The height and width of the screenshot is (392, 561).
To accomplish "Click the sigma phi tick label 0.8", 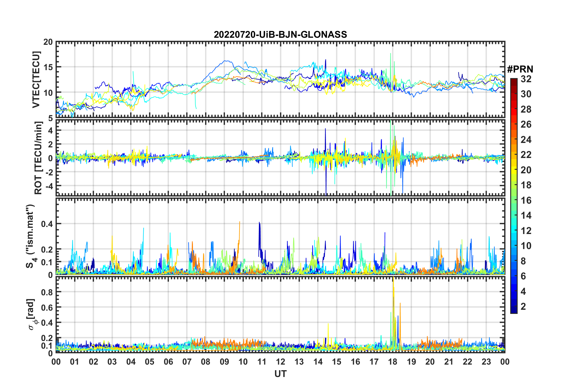I will tap(47, 292).
